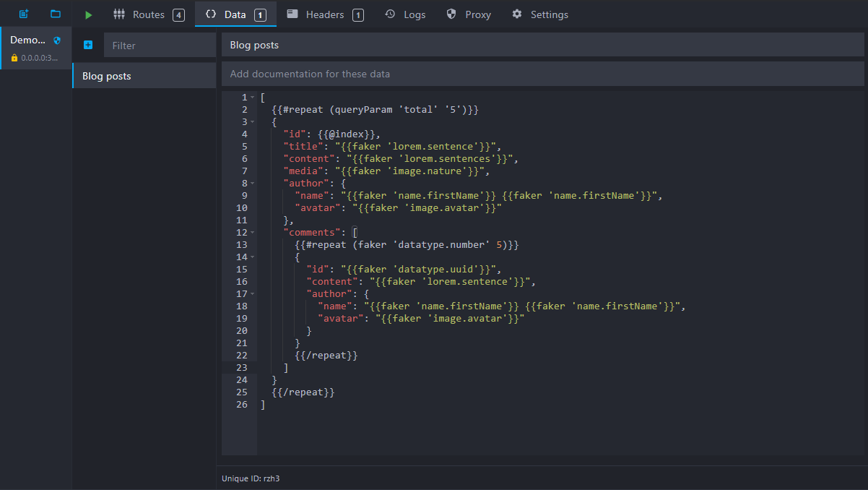Fold the comments array on line 12
This screenshot has height=490, width=868.
[253, 233]
